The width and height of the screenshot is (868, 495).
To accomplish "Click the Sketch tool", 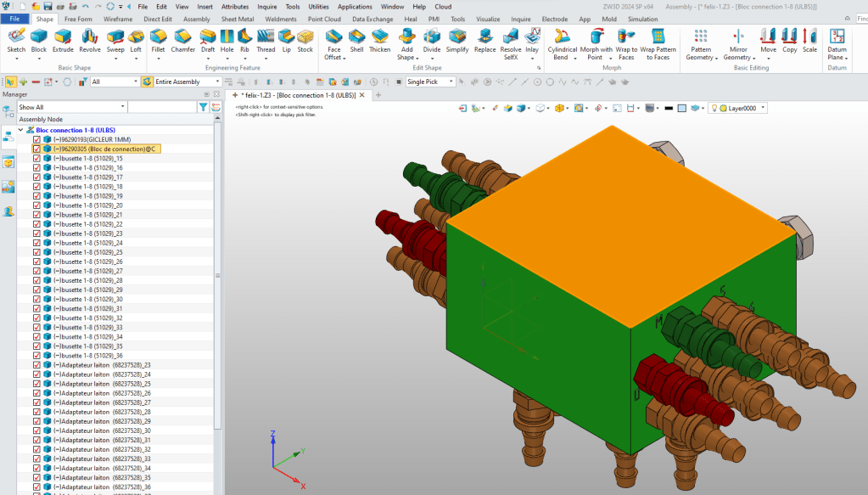I will [x=16, y=40].
